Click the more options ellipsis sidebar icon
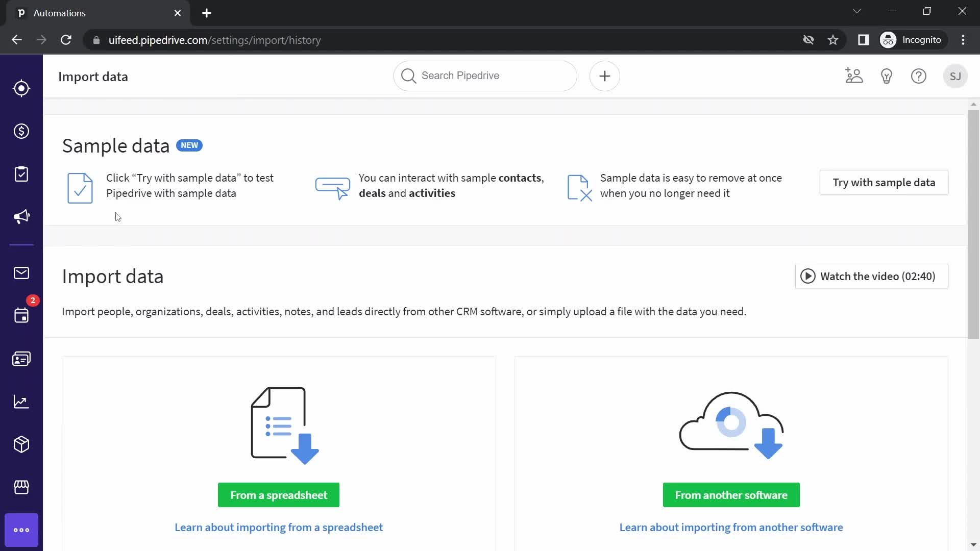This screenshot has height=551, width=980. coord(21,530)
